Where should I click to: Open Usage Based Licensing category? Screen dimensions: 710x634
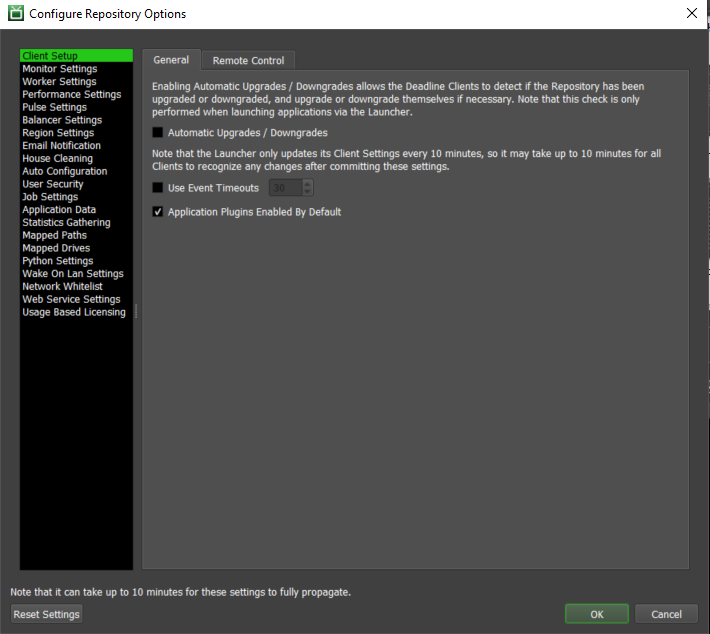point(76,312)
